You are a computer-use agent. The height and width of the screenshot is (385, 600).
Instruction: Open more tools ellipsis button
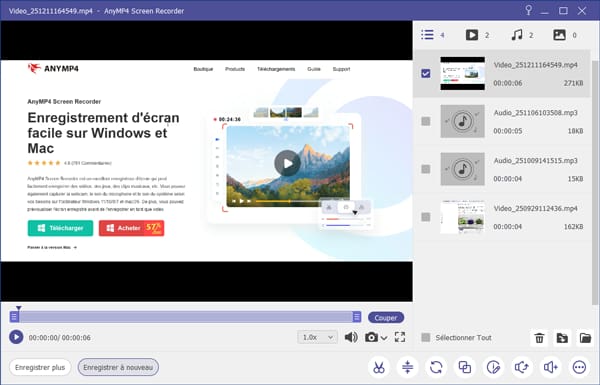(579, 367)
